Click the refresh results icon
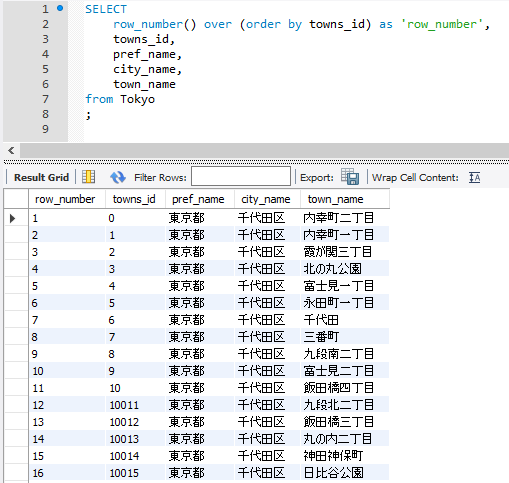The width and height of the screenshot is (509, 483). [x=118, y=177]
